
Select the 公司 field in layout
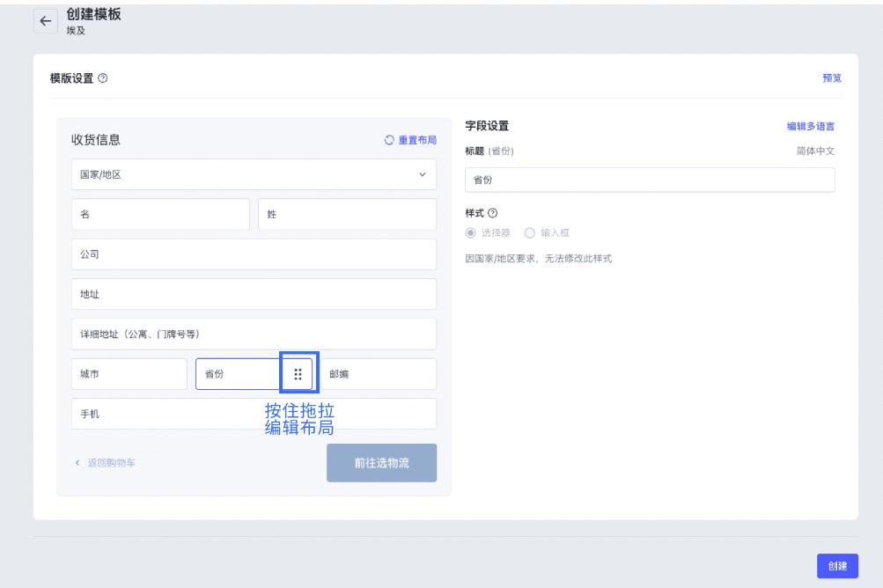[x=254, y=254]
